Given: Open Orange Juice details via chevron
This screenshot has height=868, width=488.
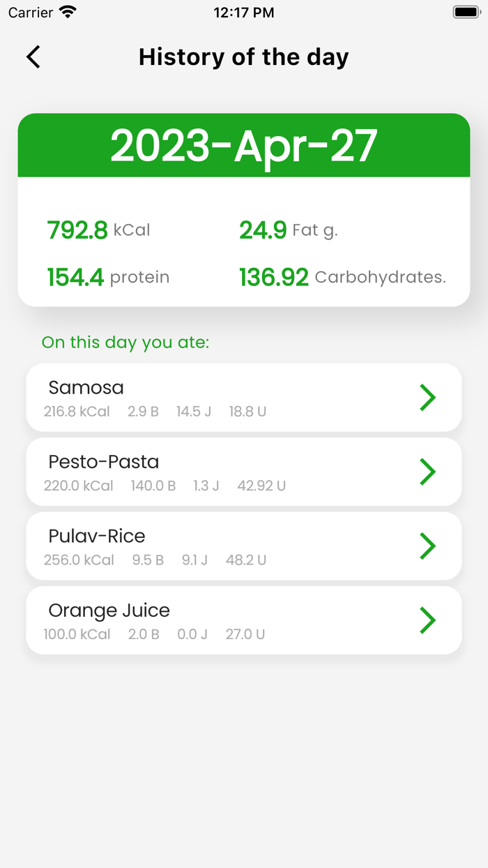Looking at the screenshot, I should coord(427,620).
